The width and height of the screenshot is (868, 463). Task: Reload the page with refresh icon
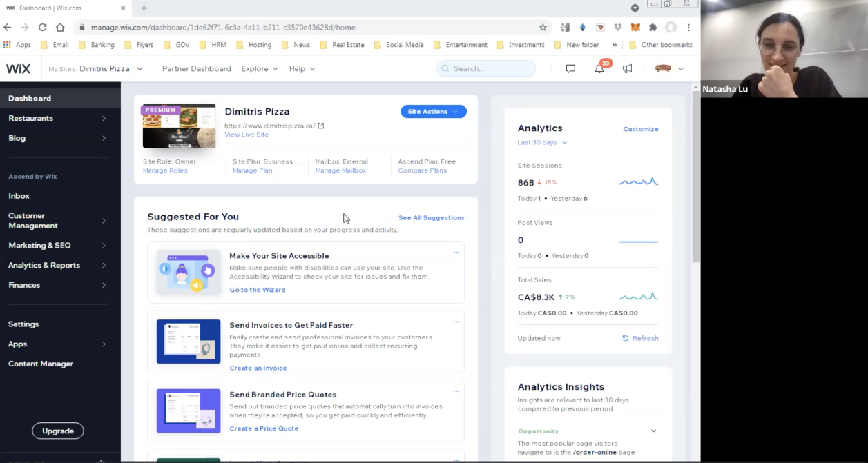(x=43, y=28)
